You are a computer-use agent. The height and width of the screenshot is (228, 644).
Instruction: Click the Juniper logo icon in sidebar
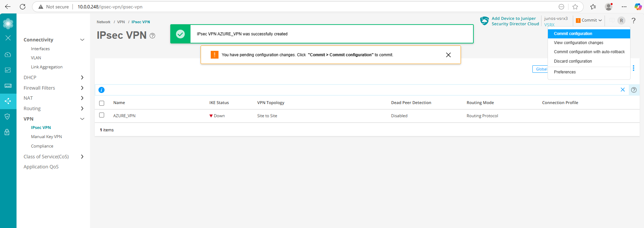[x=8, y=23]
